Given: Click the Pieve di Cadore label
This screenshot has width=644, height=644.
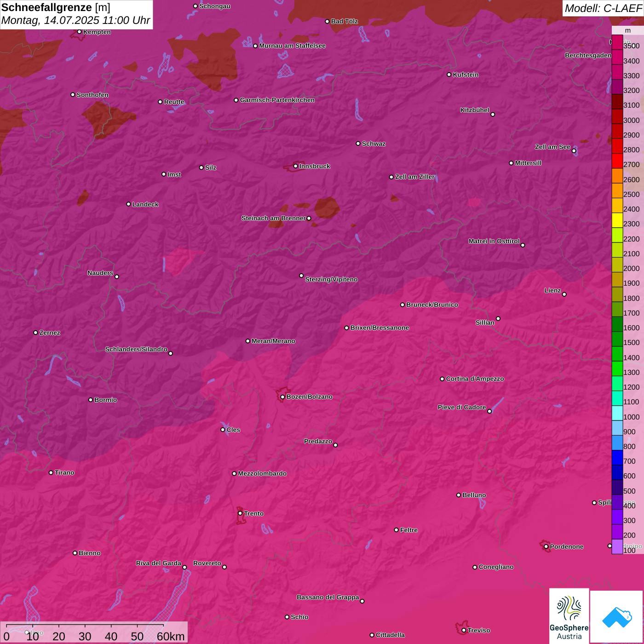Looking at the screenshot, I should click(x=462, y=407).
